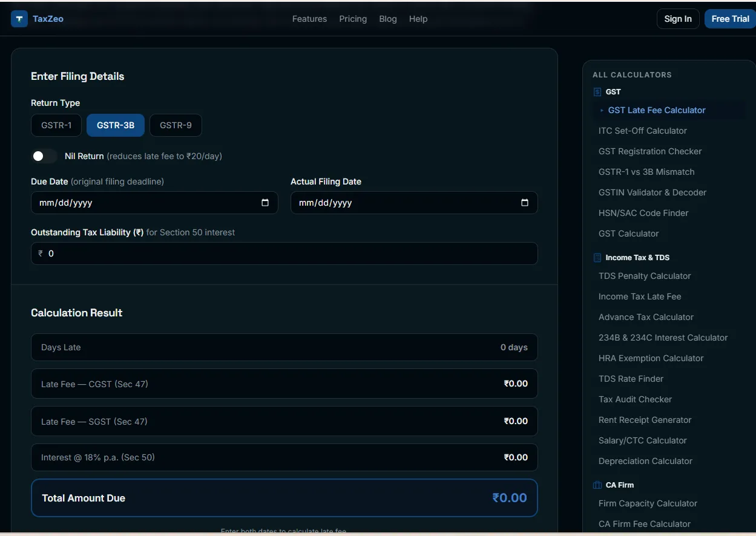
Task: Open ITC Set-Off Calculator
Action: click(643, 131)
